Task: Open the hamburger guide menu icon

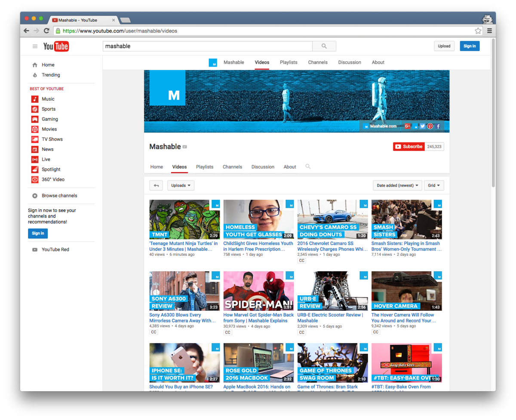Action: pos(35,46)
